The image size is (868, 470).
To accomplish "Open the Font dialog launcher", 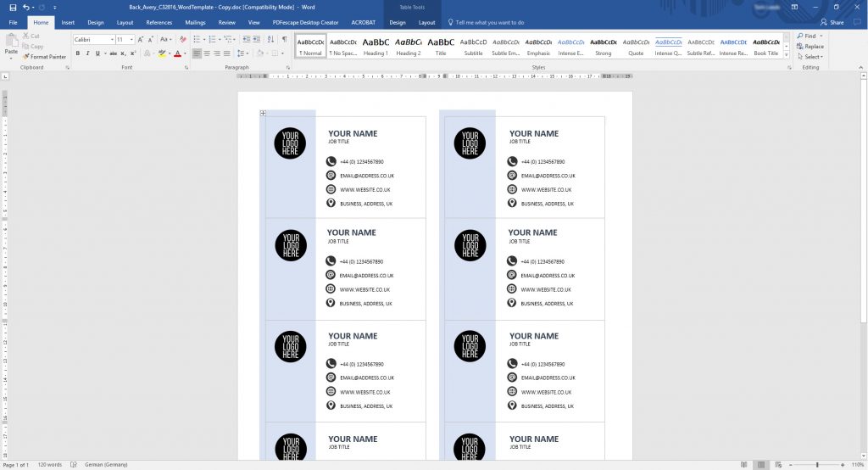I will [186, 68].
